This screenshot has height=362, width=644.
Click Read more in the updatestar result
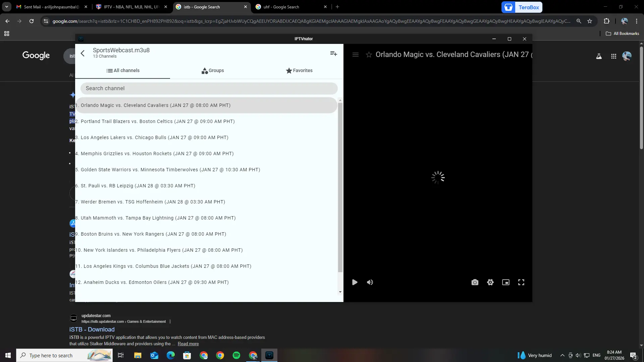pos(188,344)
